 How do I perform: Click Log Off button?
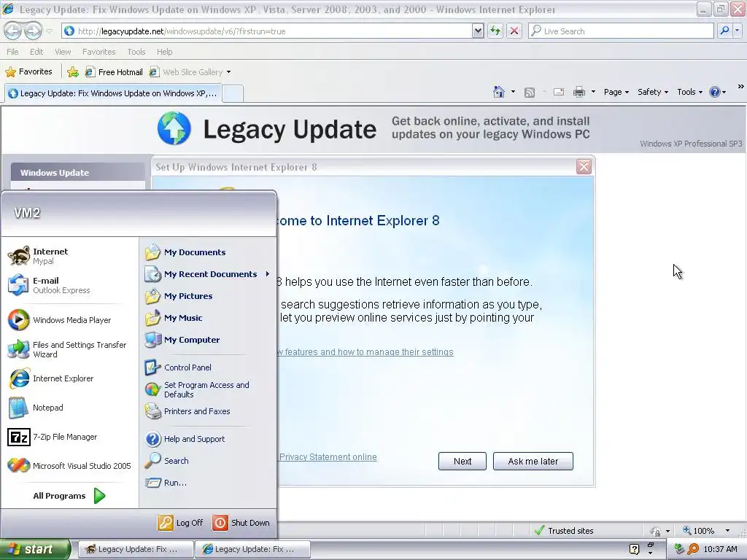(x=181, y=523)
